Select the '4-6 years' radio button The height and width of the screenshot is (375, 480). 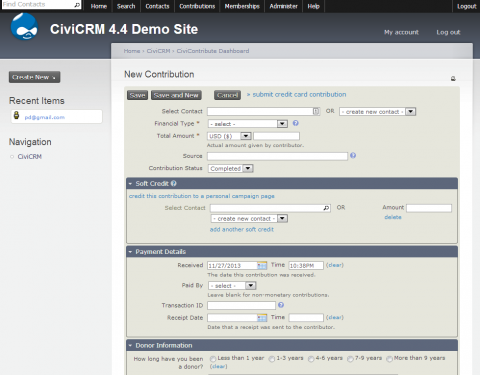click(x=311, y=359)
